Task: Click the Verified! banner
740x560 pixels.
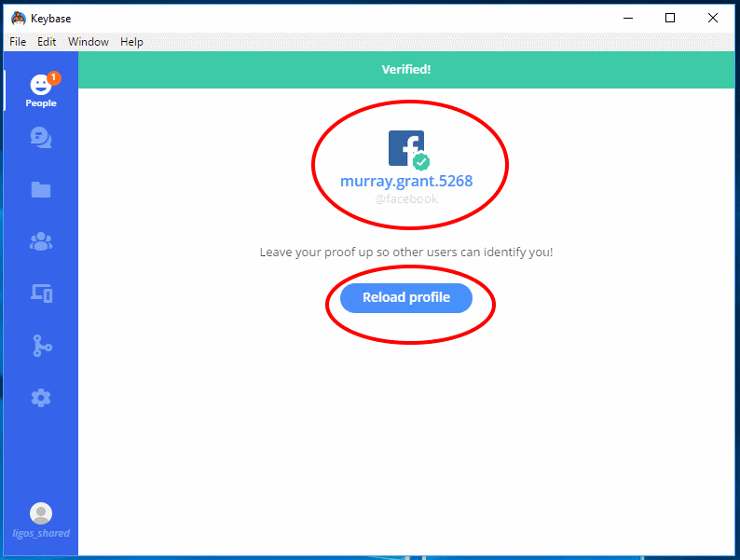Action: point(406,69)
